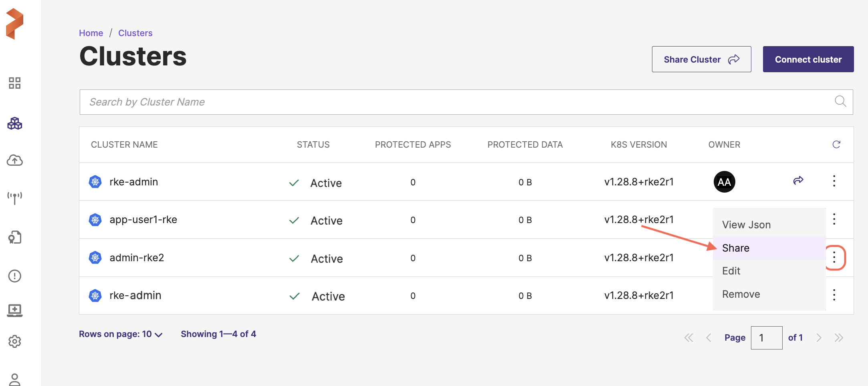Image resolution: width=868 pixels, height=386 pixels.
Task: Expand the Rows on page dropdown
Action: (x=121, y=334)
